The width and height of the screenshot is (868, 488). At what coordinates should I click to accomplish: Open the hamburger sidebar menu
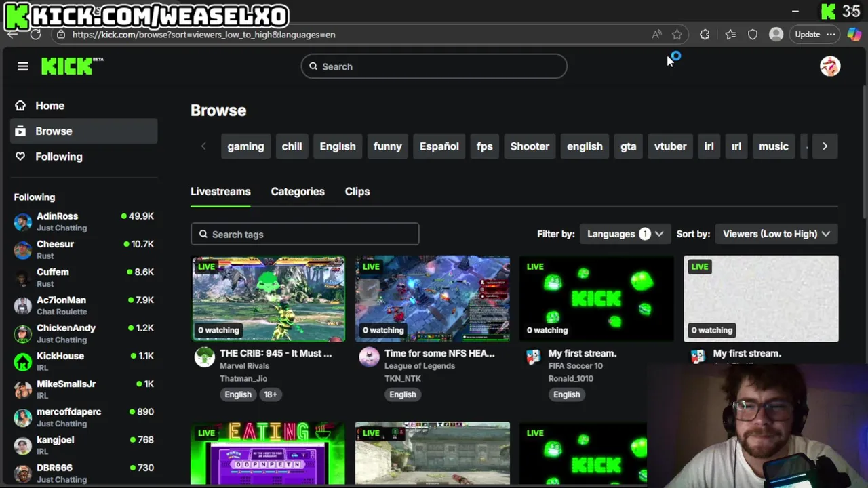[x=23, y=66]
